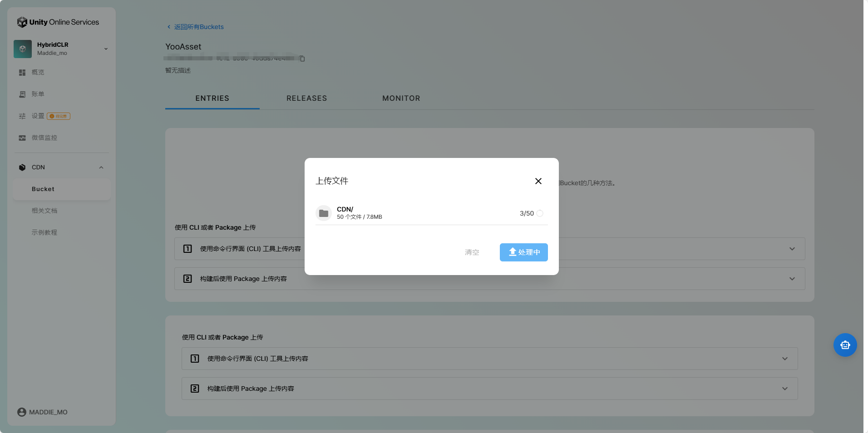Click the 账单 receipt icon
Image resolution: width=868 pixels, height=433 pixels.
[22, 94]
